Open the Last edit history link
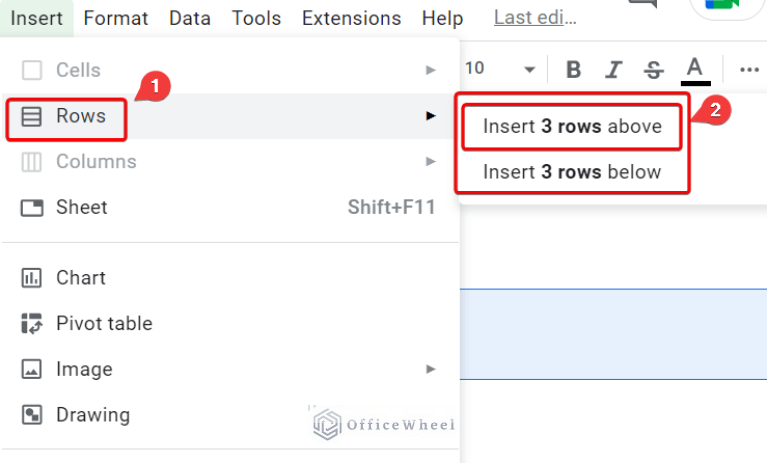This screenshot has height=463, width=767. [x=535, y=18]
